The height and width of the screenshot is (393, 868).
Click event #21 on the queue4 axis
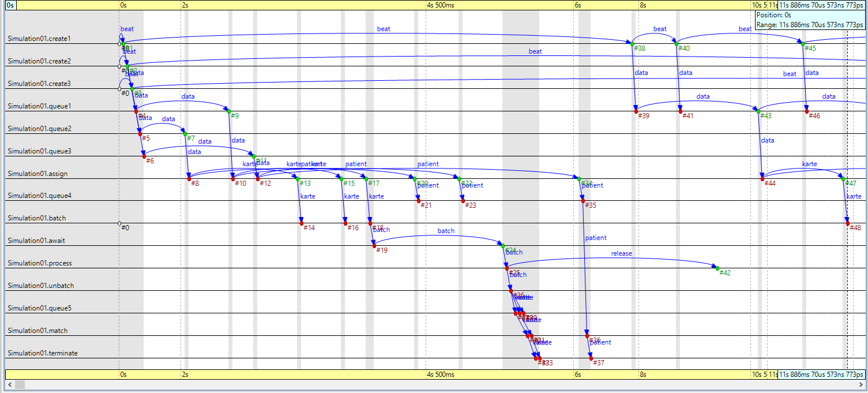click(x=419, y=201)
